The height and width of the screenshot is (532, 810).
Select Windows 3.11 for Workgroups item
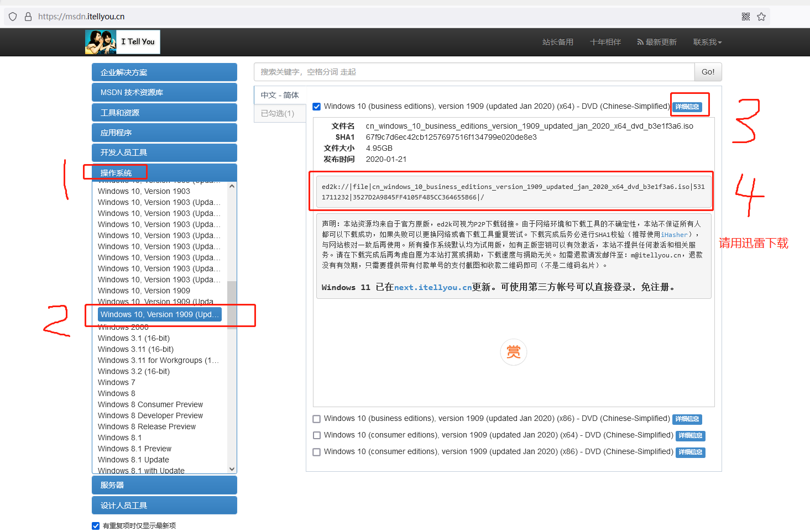coord(159,360)
